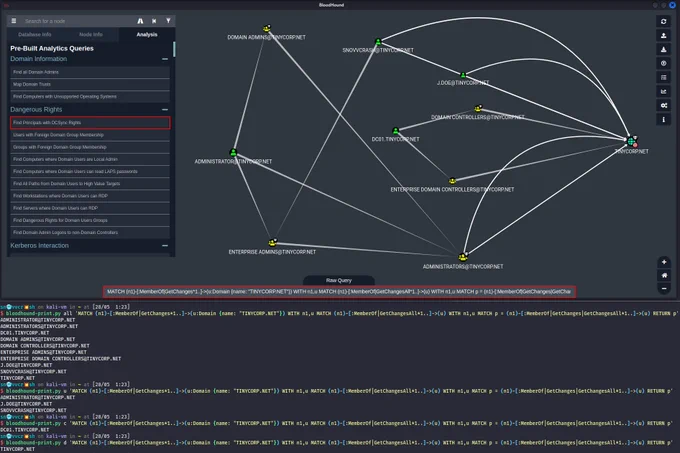Run Find Workstations where Domain Users can RDP
This screenshot has width=680, height=453.
pos(90,196)
